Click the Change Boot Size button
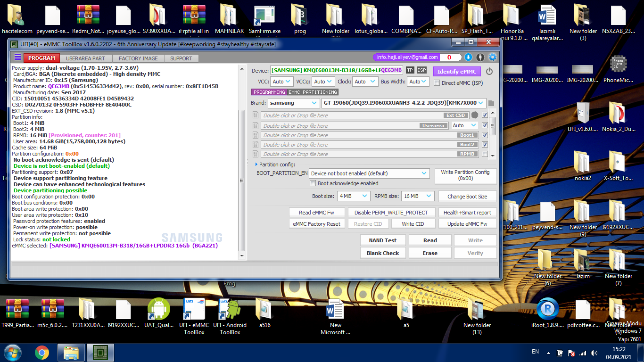 point(467,197)
